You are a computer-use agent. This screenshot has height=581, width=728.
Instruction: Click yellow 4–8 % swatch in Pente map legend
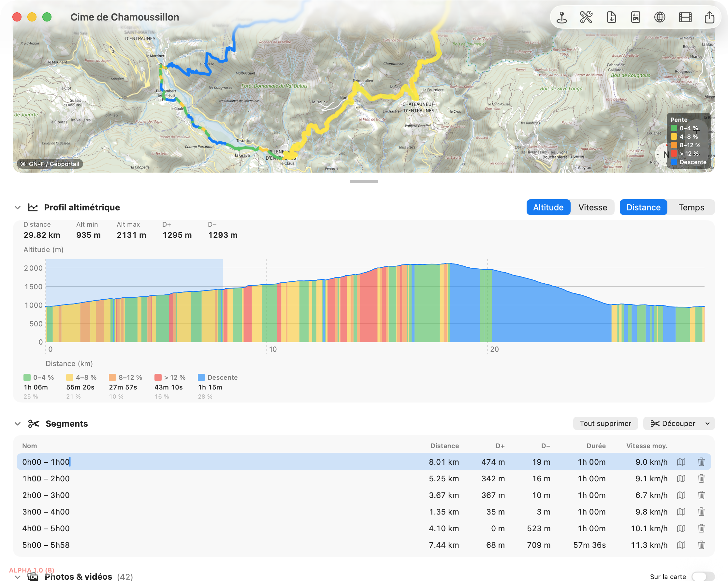674,137
